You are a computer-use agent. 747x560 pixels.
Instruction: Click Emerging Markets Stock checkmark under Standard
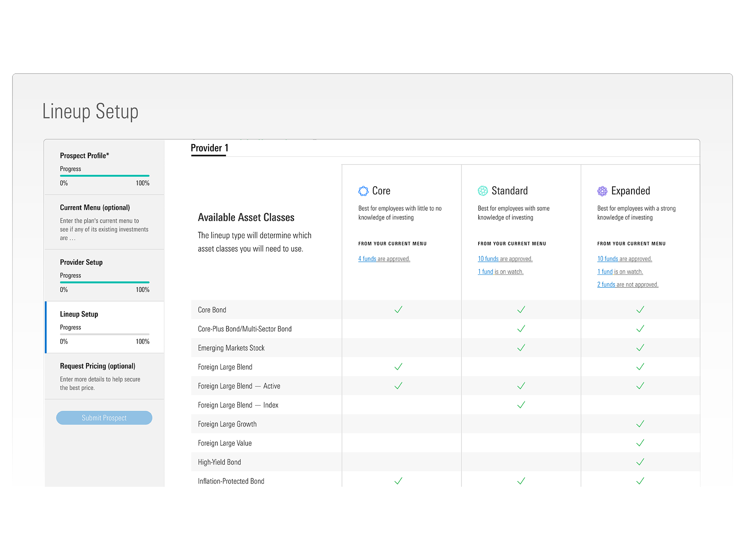click(x=521, y=348)
